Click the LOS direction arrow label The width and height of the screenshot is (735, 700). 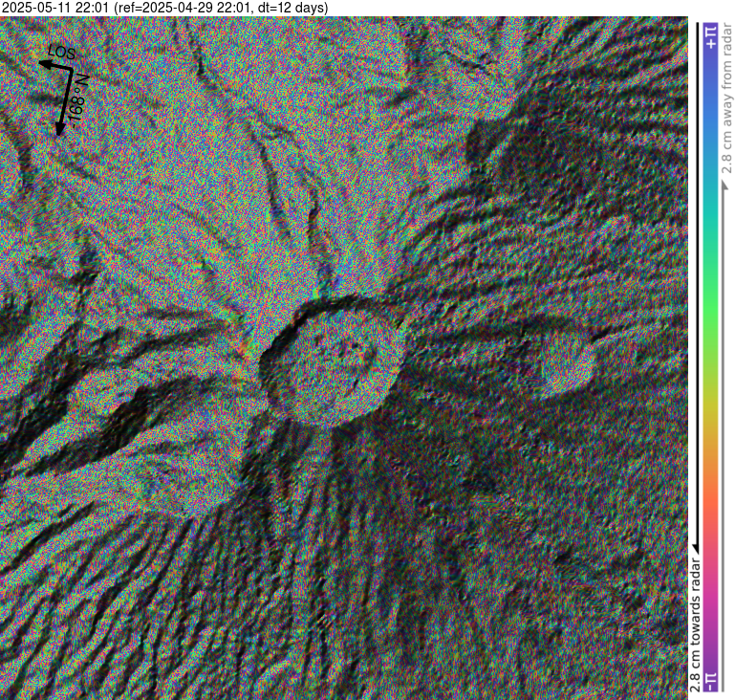coord(62,52)
